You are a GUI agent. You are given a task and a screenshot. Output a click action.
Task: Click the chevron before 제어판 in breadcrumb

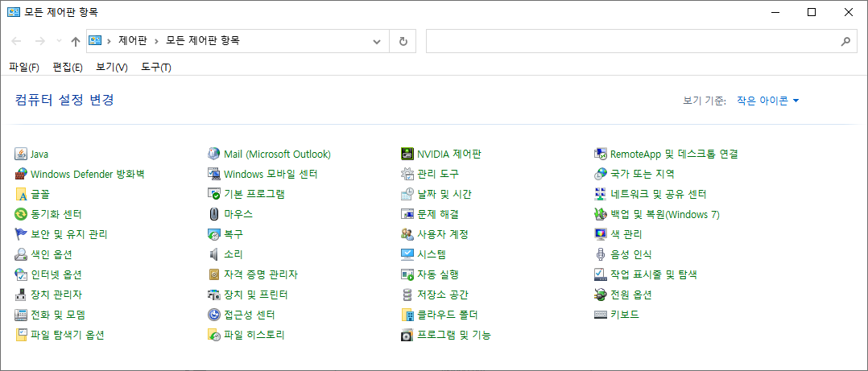(109, 41)
